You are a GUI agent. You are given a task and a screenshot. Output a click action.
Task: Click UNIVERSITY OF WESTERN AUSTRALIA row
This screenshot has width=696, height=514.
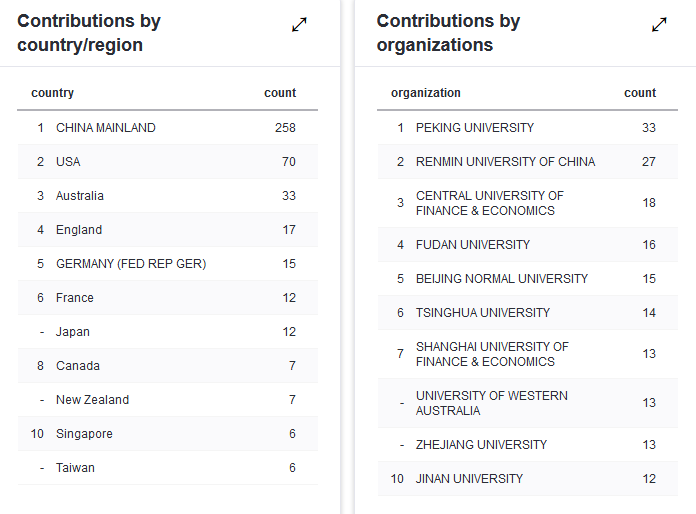tap(492, 403)
